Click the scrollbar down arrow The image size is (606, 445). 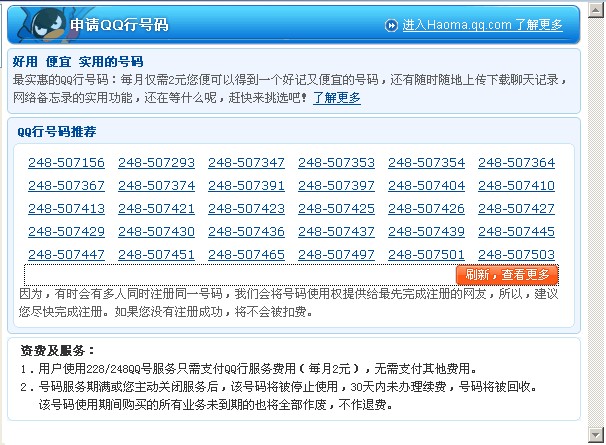[596, 435]
